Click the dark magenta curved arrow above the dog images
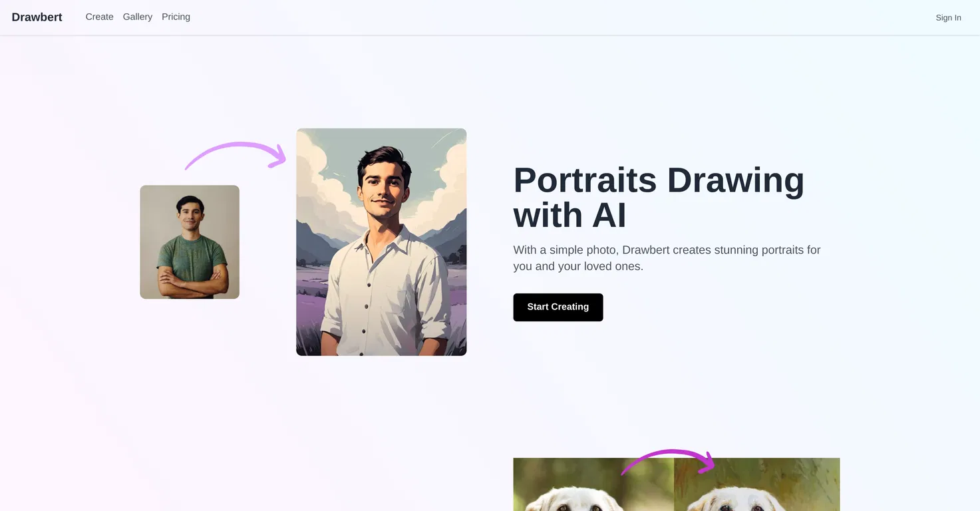Image resolution: width=980 pixels, height=511 pixels. (668, 461)
